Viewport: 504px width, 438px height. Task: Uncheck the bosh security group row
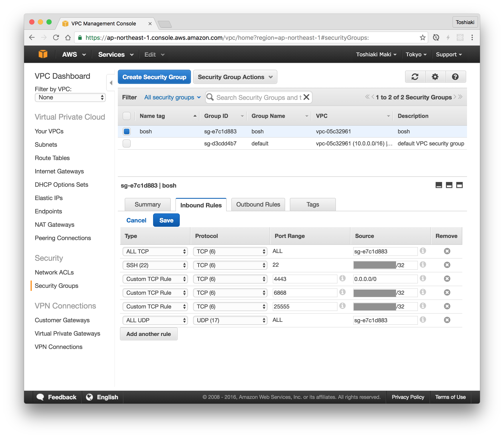(x=127, y=131)
